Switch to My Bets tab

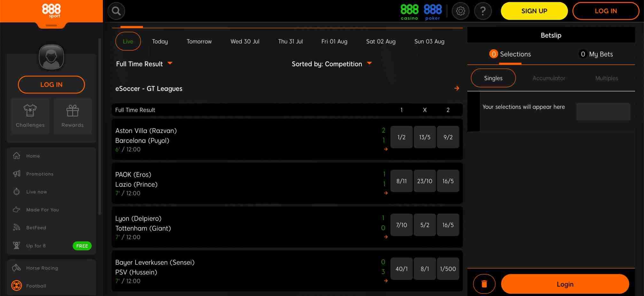point(596,54)
